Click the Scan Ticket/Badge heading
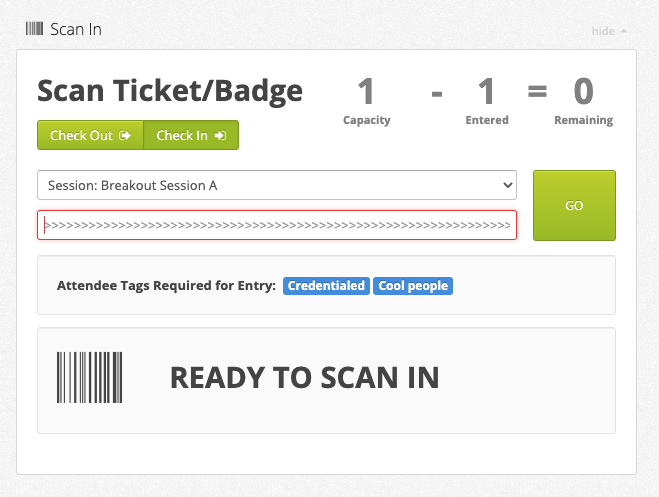 pyautogui.click(x=170, y=91)
